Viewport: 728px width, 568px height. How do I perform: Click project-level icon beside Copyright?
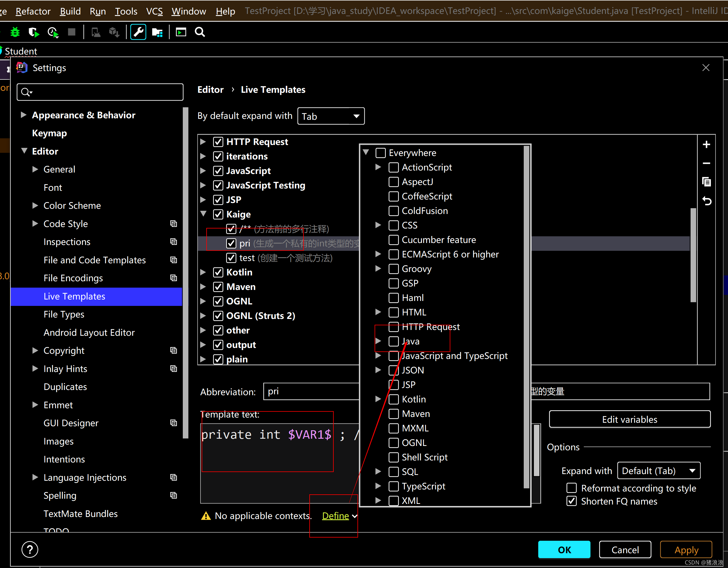[x=173, y=351]
